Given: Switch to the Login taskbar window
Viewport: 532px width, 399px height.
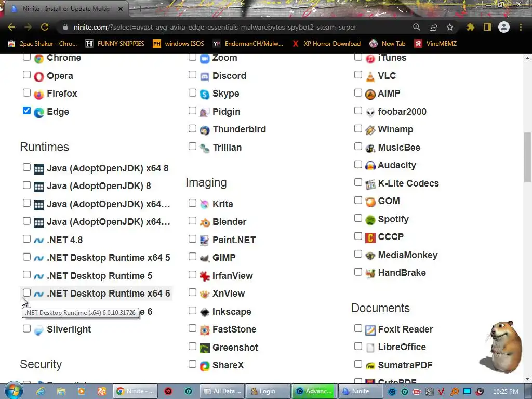Looking at the screenshot, I should pos(268,391).
